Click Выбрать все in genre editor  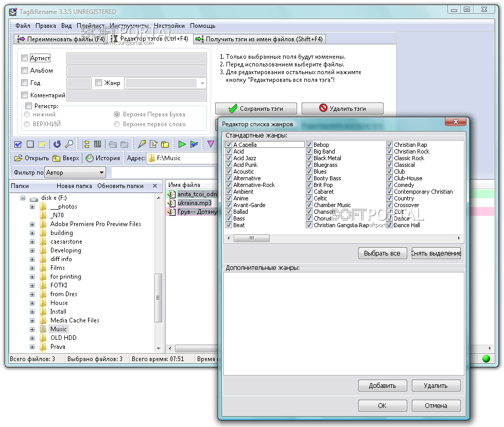(x=383, y=253)
